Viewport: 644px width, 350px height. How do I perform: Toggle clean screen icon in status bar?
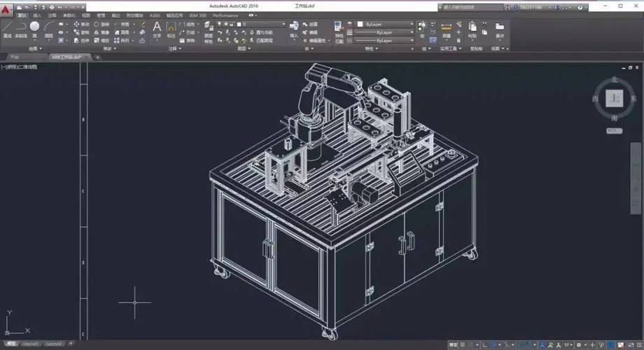pos(631,344)
